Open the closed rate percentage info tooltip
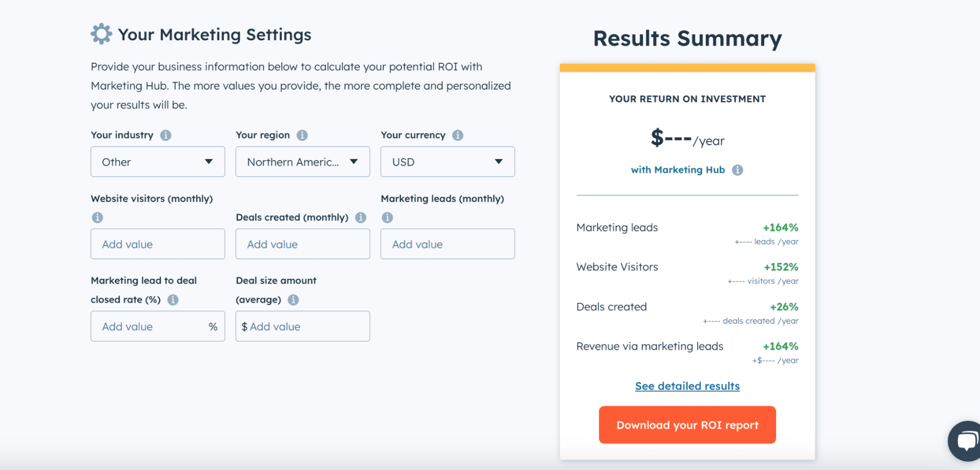Viewport: 980px width, 470px height. pos(173,300)
